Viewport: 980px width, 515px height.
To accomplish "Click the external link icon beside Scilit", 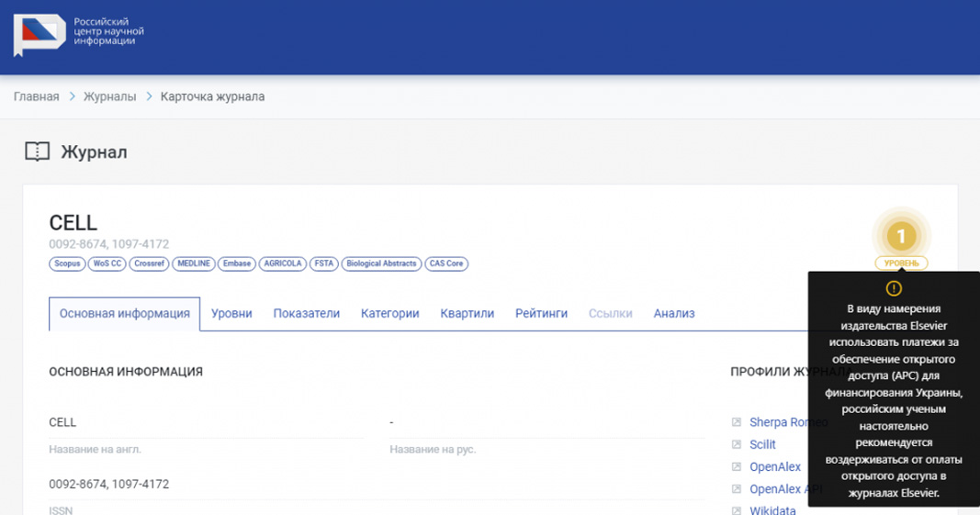I will point(737,444).
